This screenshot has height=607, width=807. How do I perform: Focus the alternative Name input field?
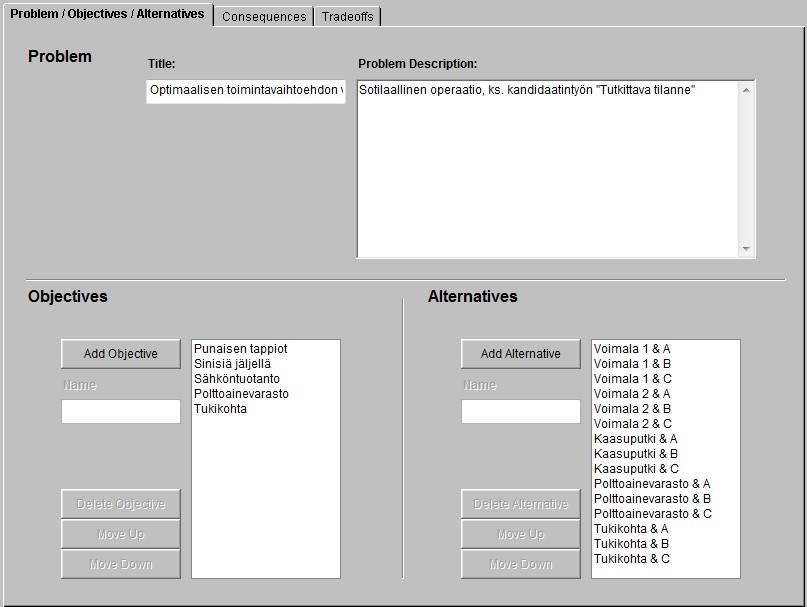click(x=521, y=412)
